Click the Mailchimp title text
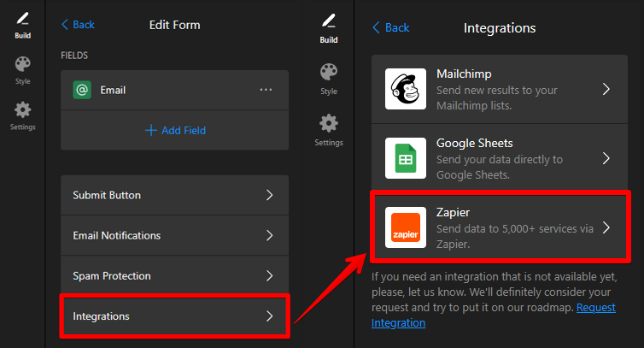 [464, 74]
